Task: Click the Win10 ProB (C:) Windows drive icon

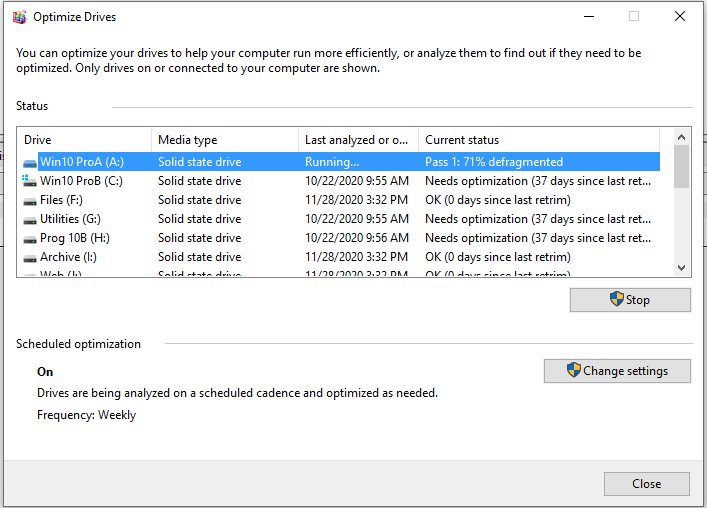Action: click(30, 181)
